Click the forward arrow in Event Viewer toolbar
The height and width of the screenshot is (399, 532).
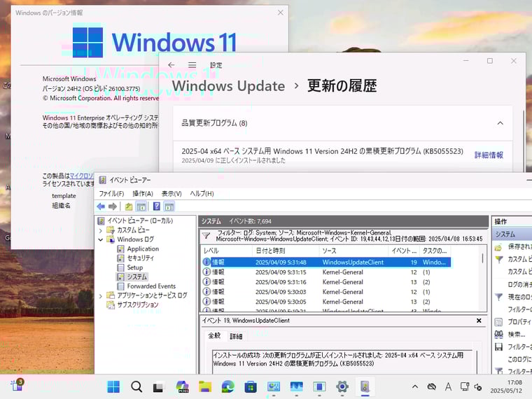click(x=113, y=206)
